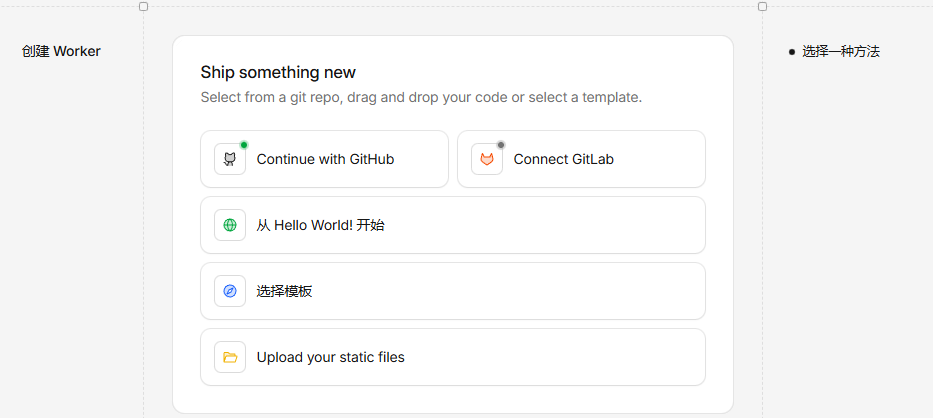The image size is (933, 418).
Task: Click the subtitle about git repo and templates
Action: click(421, 97)
